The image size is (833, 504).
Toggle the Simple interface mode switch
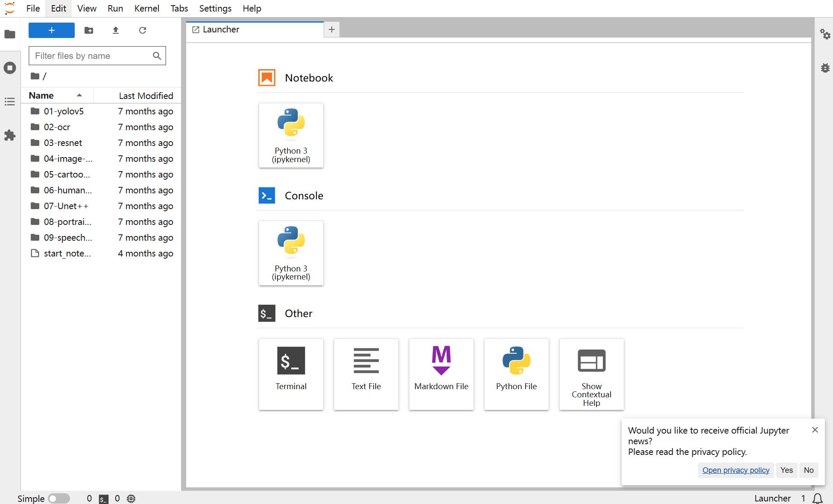click(x=59, y=498)
